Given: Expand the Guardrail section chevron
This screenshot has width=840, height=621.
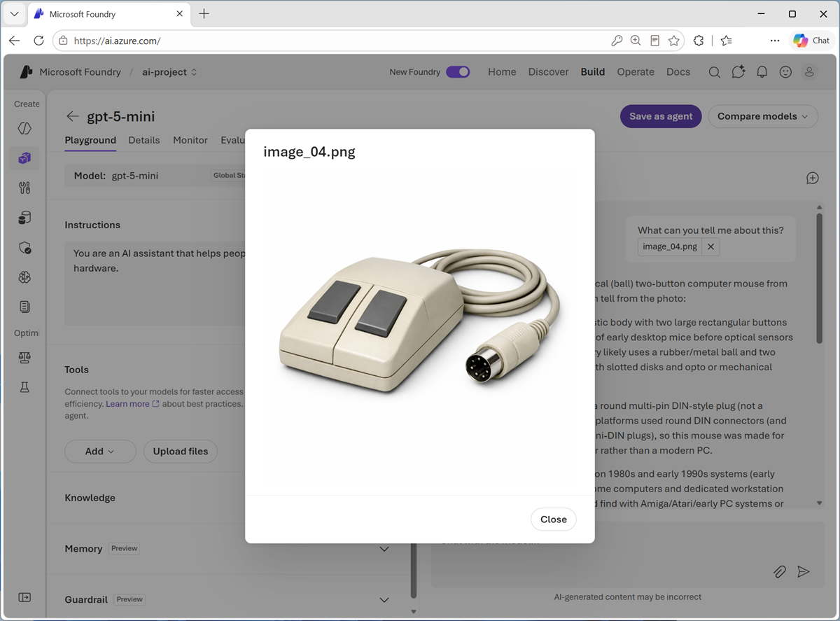Looking at the screenshot, I should tap(384, 599).
